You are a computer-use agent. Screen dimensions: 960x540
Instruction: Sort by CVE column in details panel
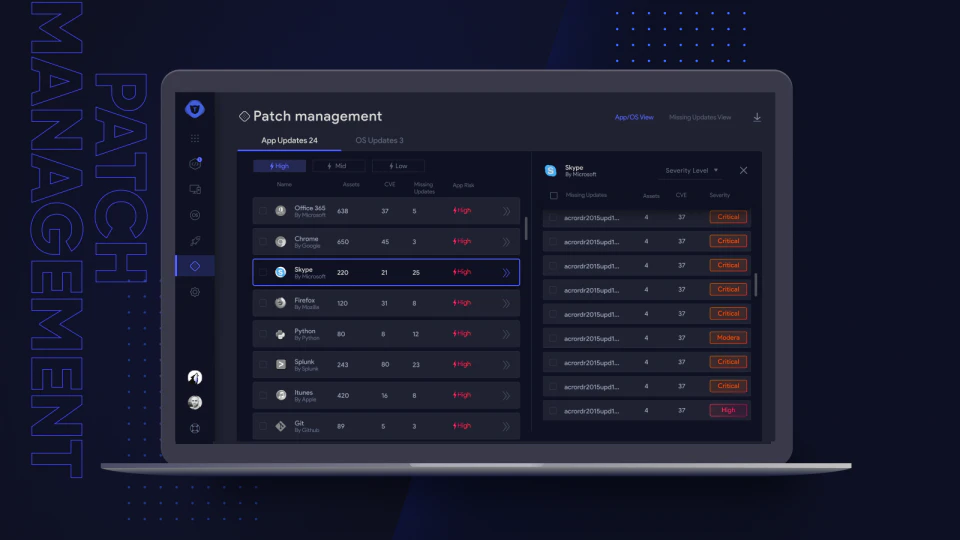click(x=681, y=195)
